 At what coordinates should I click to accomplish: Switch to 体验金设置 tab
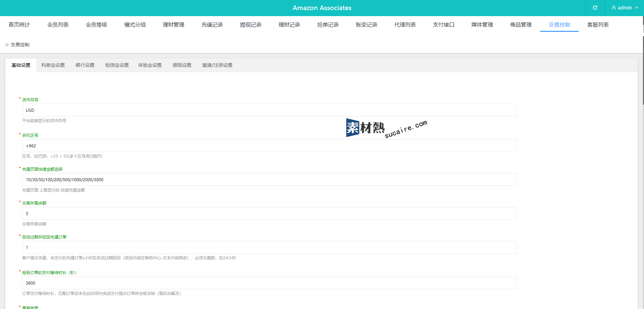[150, 65]
